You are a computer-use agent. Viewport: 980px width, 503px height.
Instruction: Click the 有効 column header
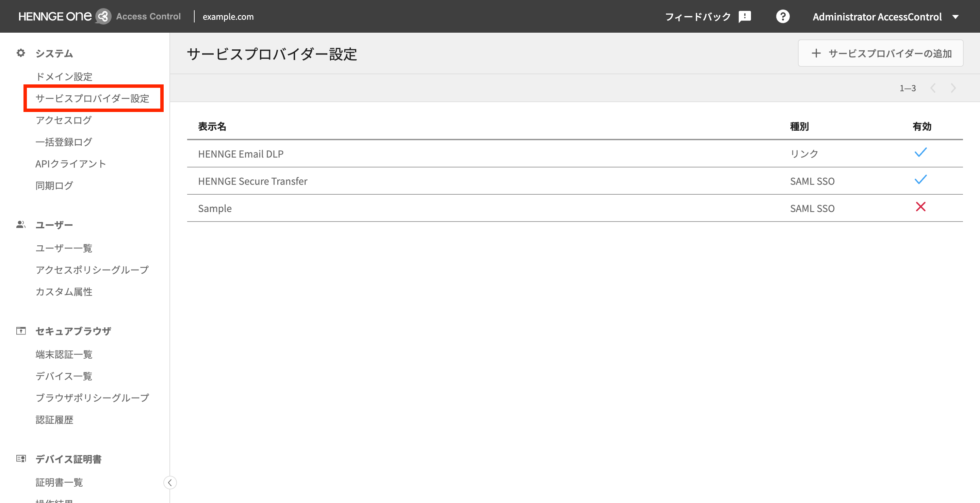point(922,126)
